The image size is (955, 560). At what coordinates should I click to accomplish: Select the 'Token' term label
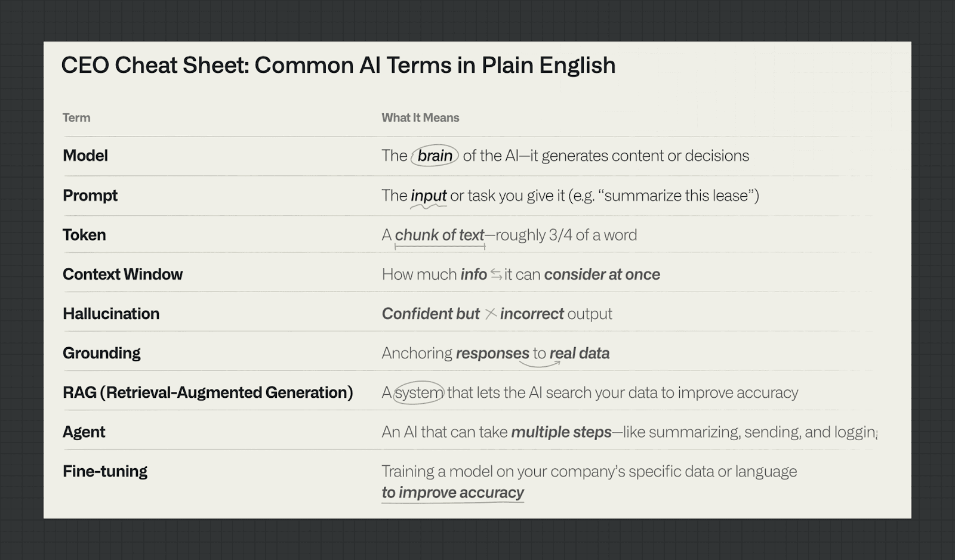pos(84,235)
